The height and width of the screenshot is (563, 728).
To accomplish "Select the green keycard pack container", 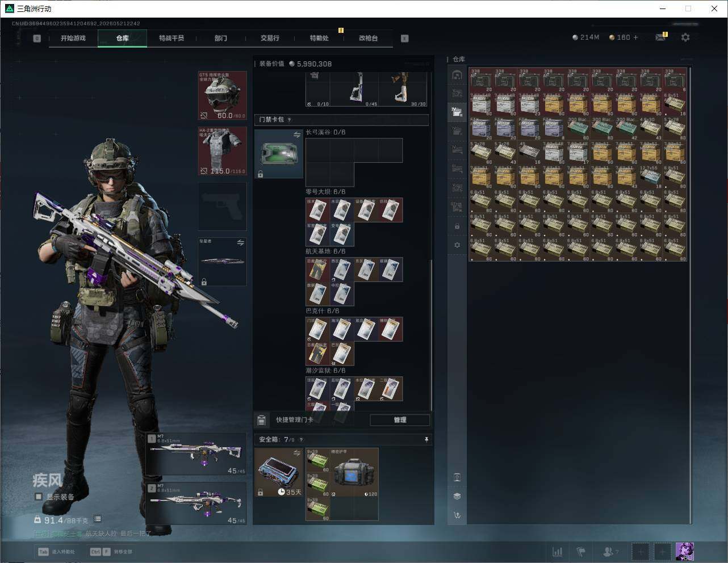I will point(278,154).
